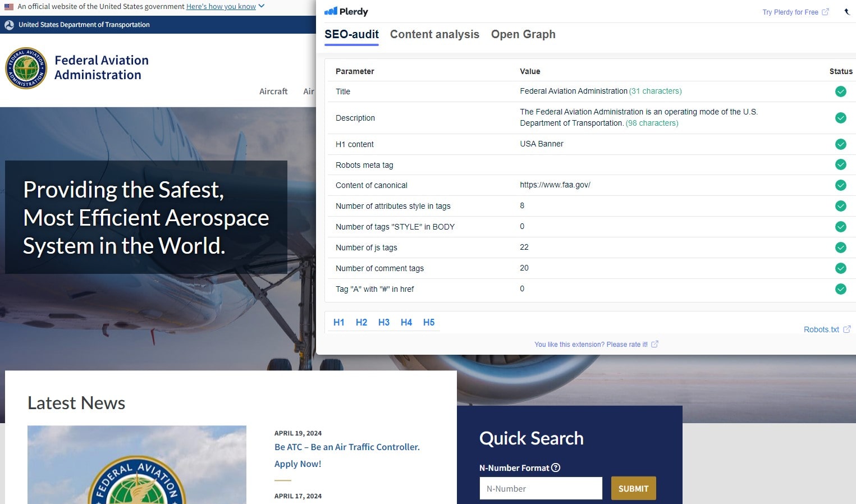Expand the Here's how you know chevron

261,6
